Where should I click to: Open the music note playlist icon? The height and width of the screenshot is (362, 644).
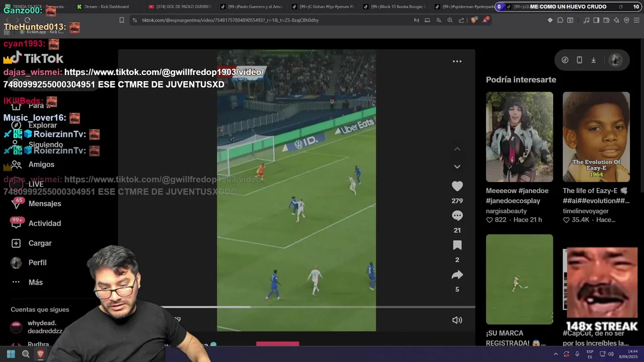coord(586,20)
